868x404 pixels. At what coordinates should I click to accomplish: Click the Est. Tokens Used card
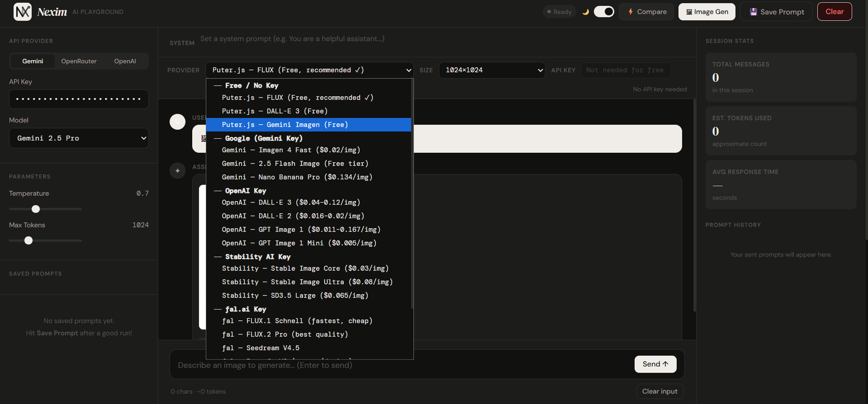pyautogui.click(x=781, y=131)
